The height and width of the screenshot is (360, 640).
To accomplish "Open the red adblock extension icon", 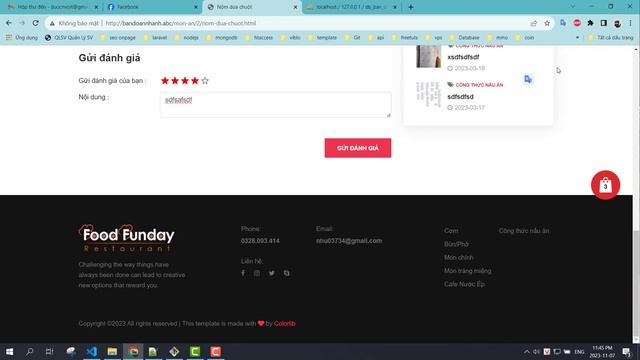I will pos(577,23).
